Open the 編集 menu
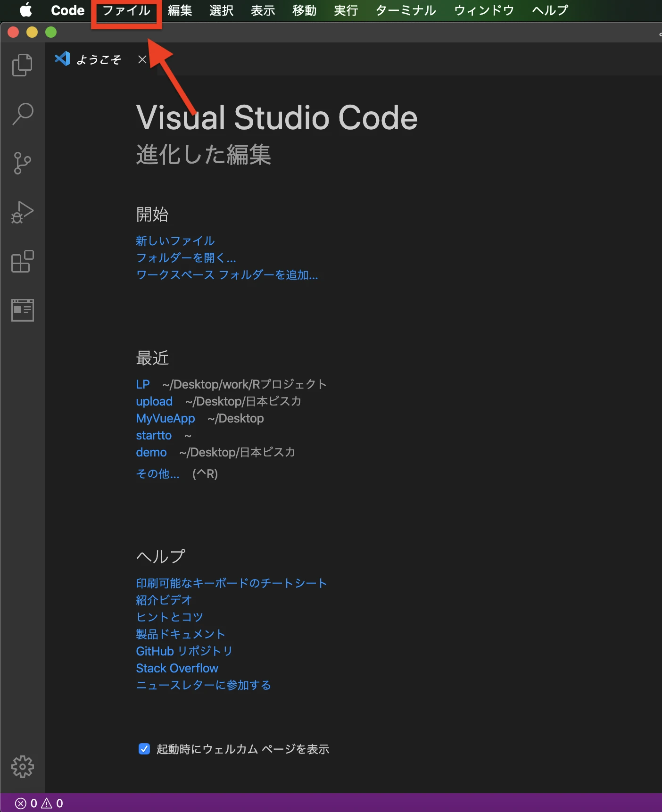662x812 pixels. point(180,10)
